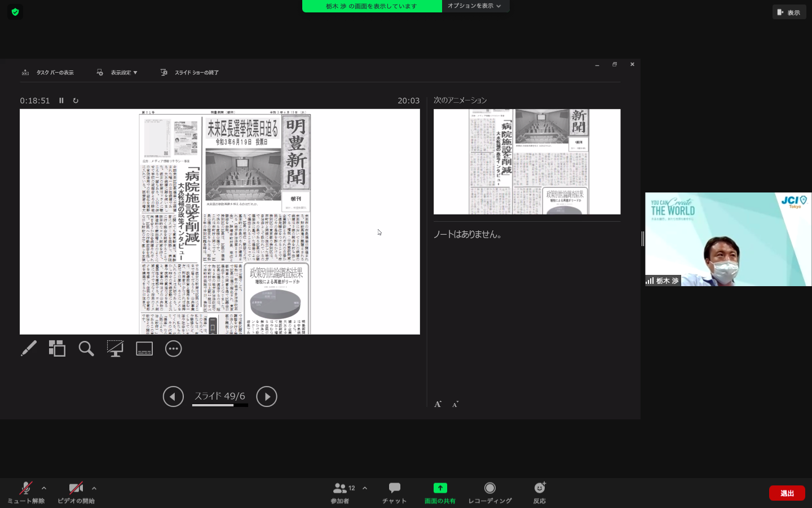Select the pen and laser pointer tool
This screenshot has width=812, height=508.
29,348
